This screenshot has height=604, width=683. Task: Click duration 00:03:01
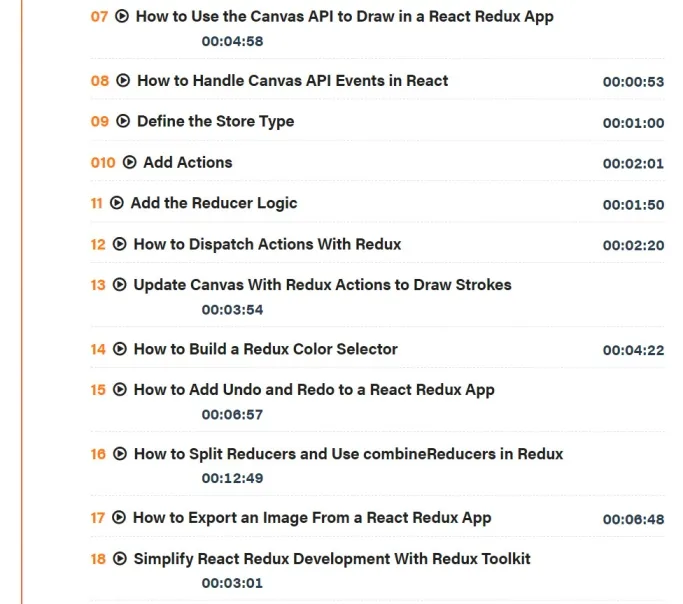pos(232,583)
